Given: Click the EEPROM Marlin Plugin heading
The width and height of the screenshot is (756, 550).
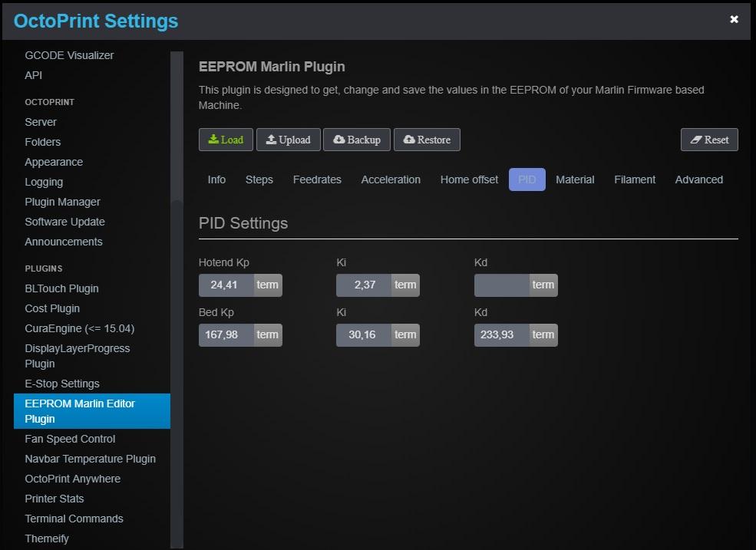Looking at the screenshot, I should [272, 67].
